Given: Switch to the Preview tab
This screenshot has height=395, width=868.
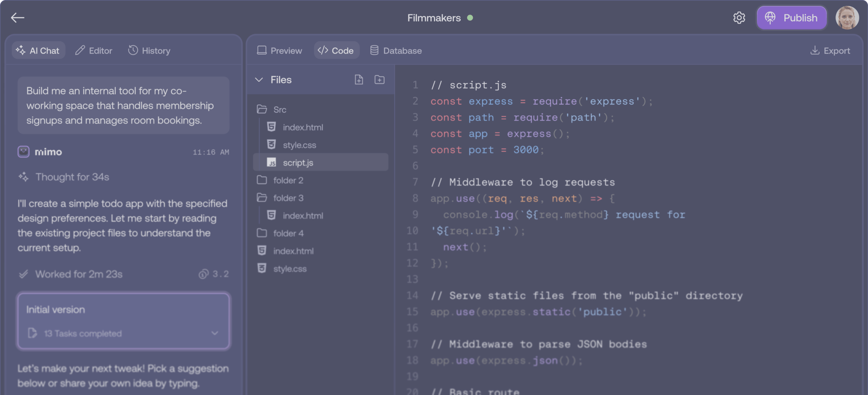Looking at the screenshot, I should (x=279, y=50).
